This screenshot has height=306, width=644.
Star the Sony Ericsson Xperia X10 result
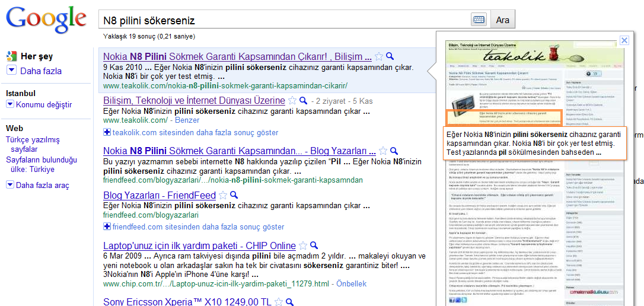(279, 302)
